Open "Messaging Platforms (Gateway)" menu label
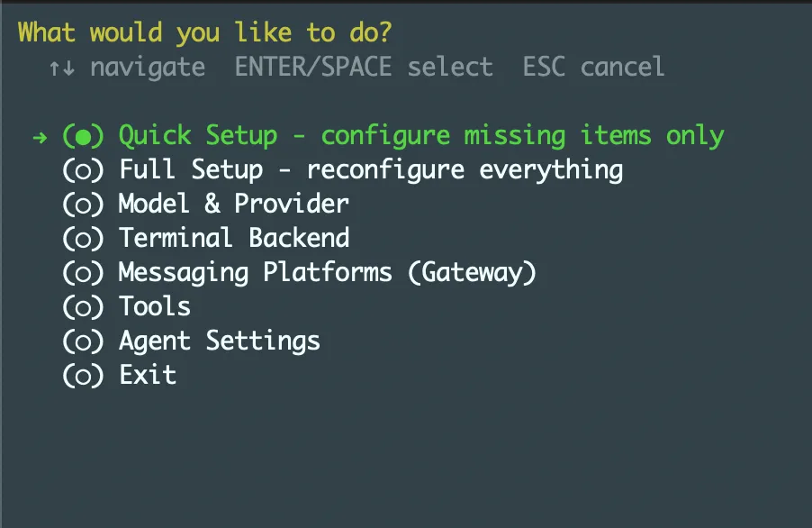The width and height of the screenshot is (812, 528). point(328,273)
